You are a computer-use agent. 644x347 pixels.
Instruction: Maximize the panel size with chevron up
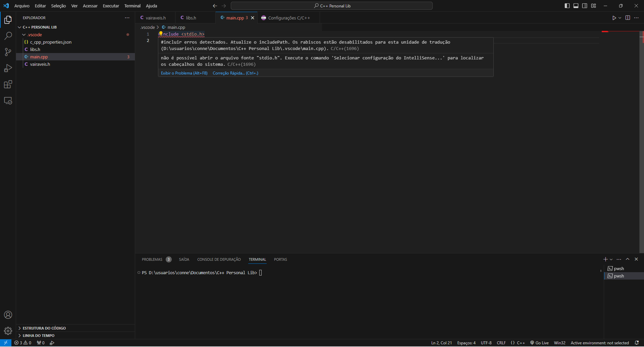point(628,259)
